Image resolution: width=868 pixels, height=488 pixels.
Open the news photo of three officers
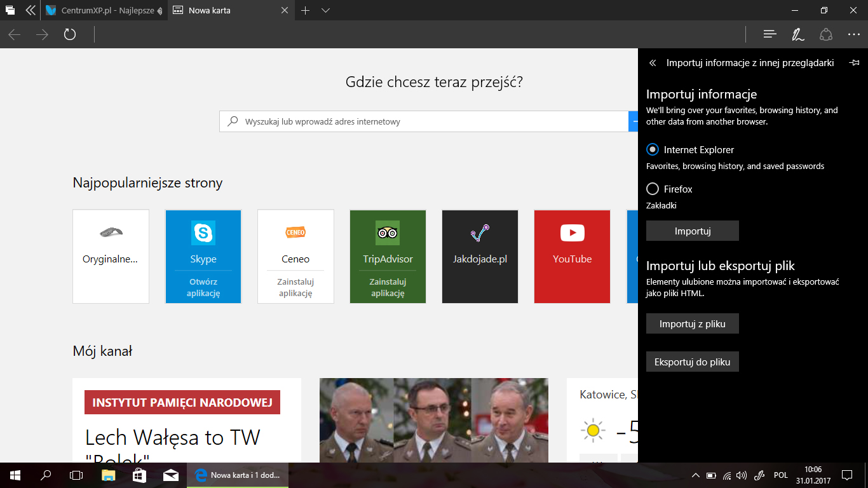433,420
